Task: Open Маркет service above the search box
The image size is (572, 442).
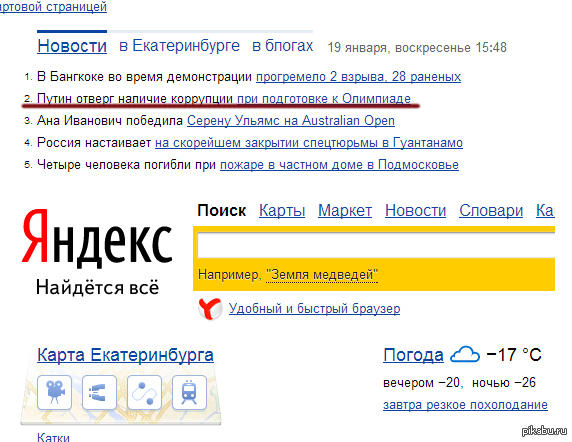Action: [x=345, y=211]
